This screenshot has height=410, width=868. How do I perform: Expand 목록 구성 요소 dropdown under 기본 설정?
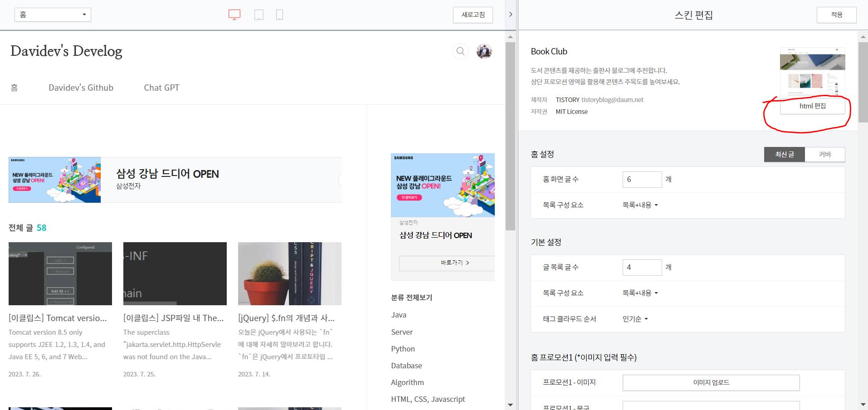pos(640,293)
